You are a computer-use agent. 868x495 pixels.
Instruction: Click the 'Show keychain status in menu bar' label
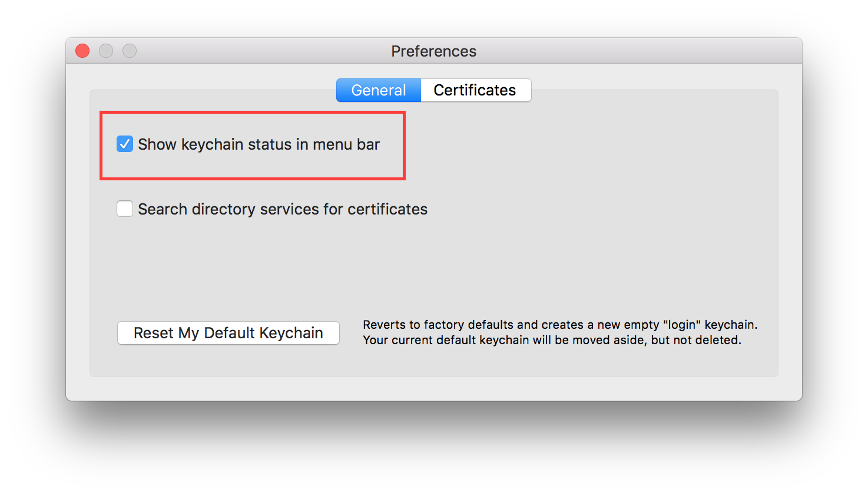(x=259, y=144)
